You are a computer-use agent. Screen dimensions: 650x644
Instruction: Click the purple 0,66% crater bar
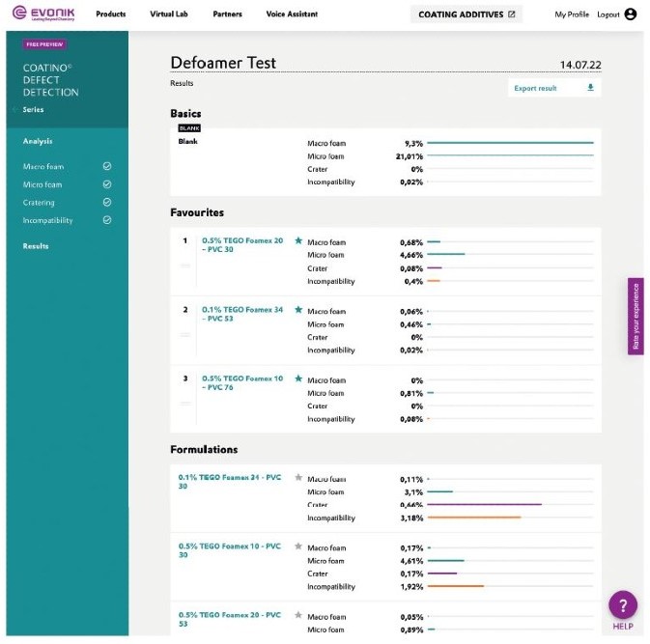click(484, 504)
